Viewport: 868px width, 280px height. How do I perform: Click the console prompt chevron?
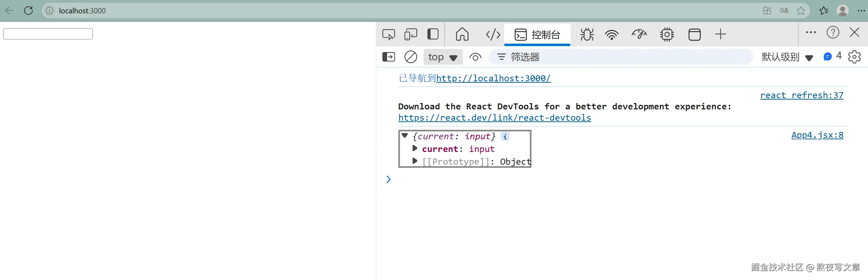point(389,179)
